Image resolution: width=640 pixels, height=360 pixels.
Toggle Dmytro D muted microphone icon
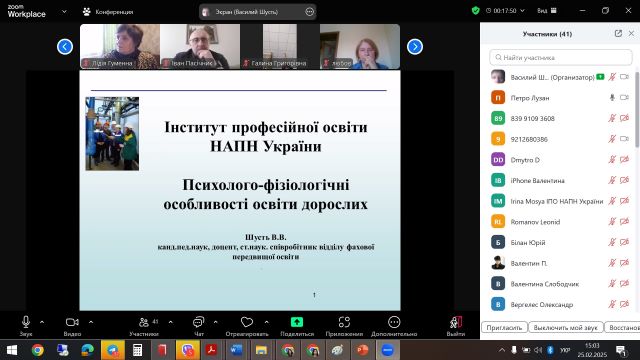[x=612, y=160]
